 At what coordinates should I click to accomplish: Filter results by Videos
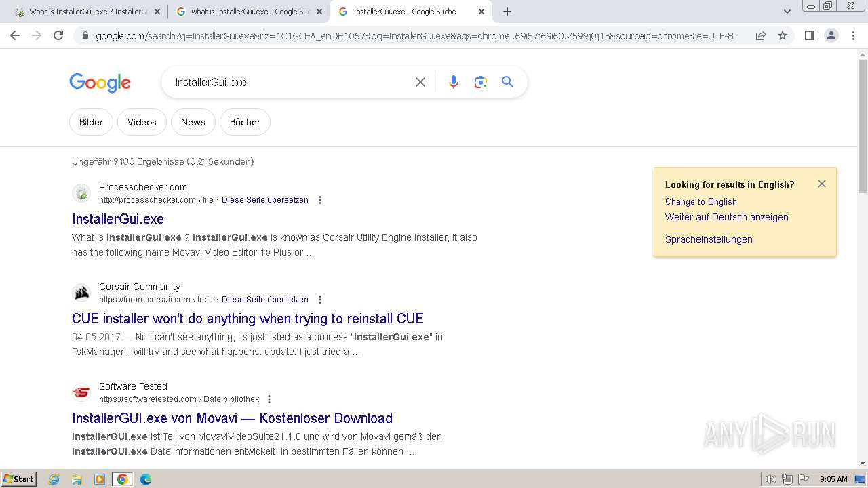point(142,122)
